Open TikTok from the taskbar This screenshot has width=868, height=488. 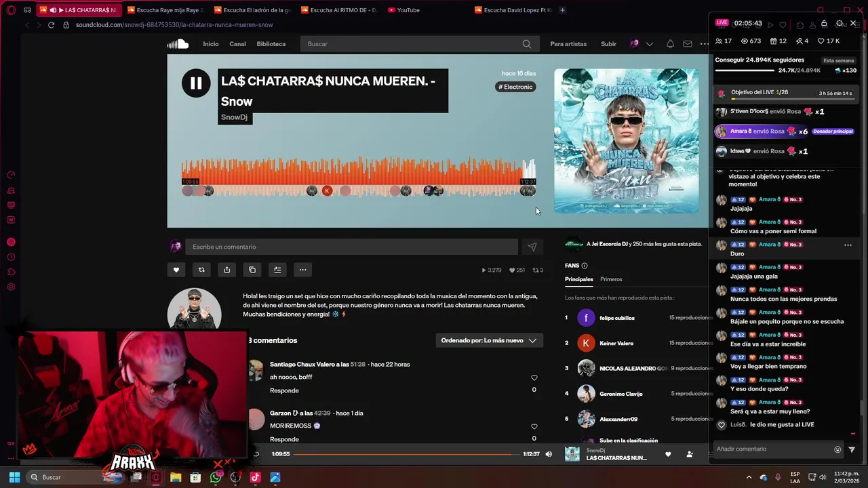(255, 477)
